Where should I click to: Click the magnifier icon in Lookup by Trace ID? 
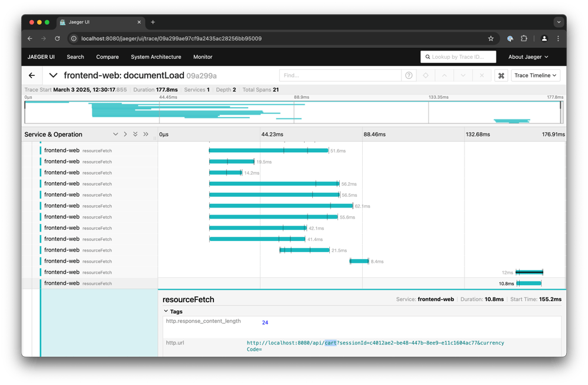click(427, 57)
